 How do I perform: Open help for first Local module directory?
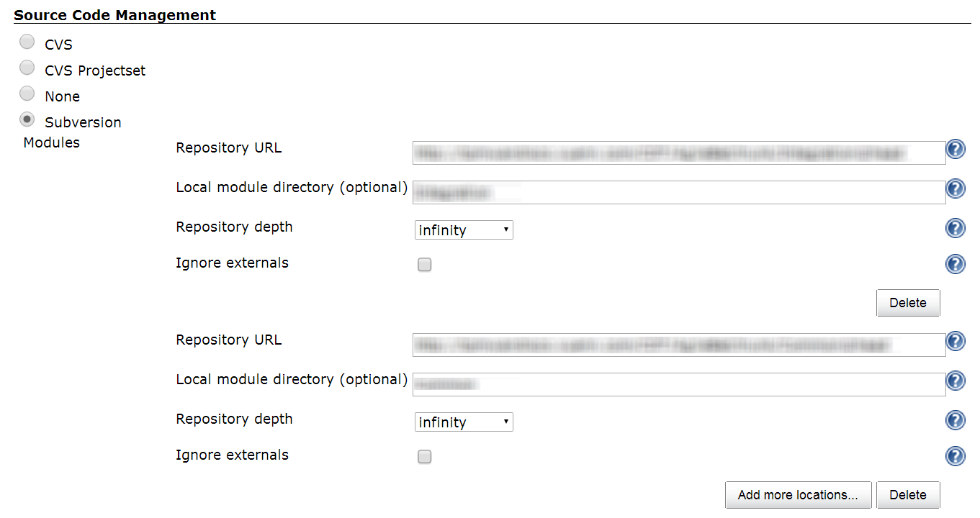pos(955,188)
